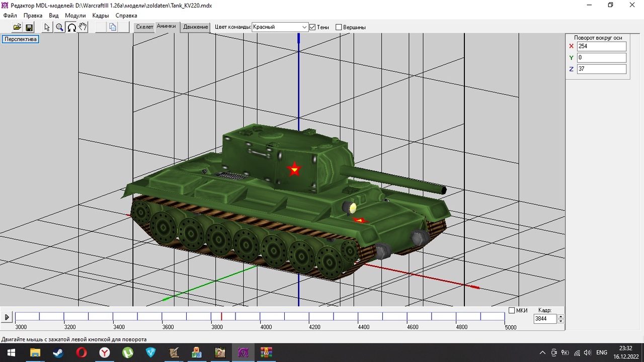The image size is (644, 362).
Task: Open uTorrent from the taskbar
Action: click(x=127, y=352)
